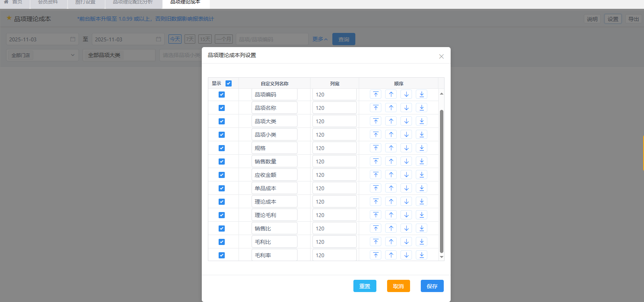Move 毛利率 row to bottom
644x302 pixels.
pyautogui.click(x=422, y=255)
